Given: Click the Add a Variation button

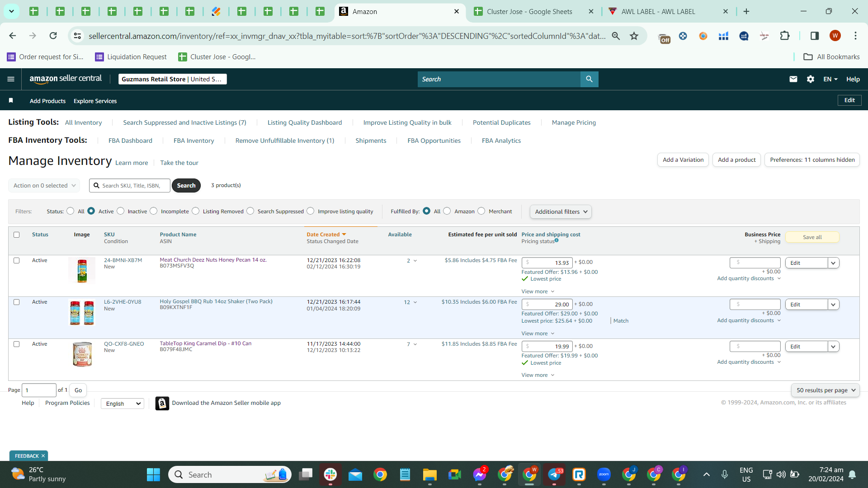Looking at the screenshot, I should click(683, 160).
